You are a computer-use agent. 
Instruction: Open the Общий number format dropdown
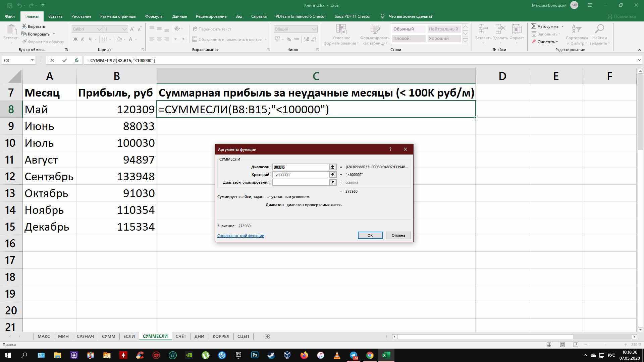point(294,29)
